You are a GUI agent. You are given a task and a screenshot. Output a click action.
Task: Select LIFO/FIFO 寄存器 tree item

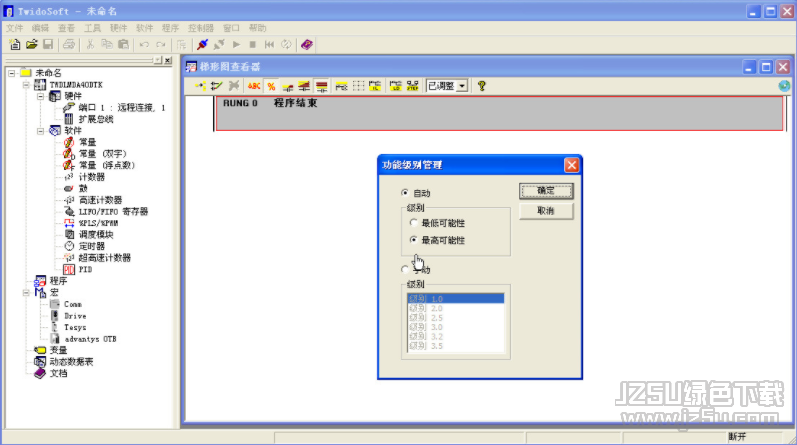[x=113, y=212]
